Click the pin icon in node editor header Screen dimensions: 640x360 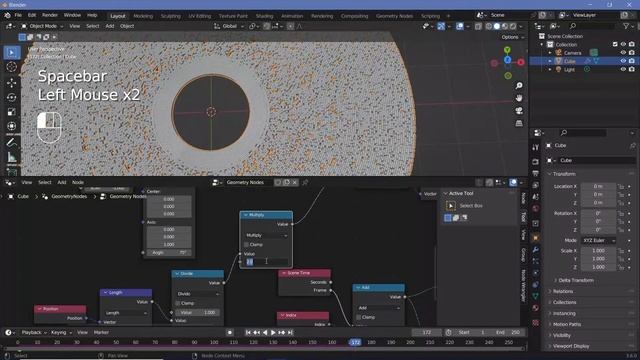click(305, 182)
